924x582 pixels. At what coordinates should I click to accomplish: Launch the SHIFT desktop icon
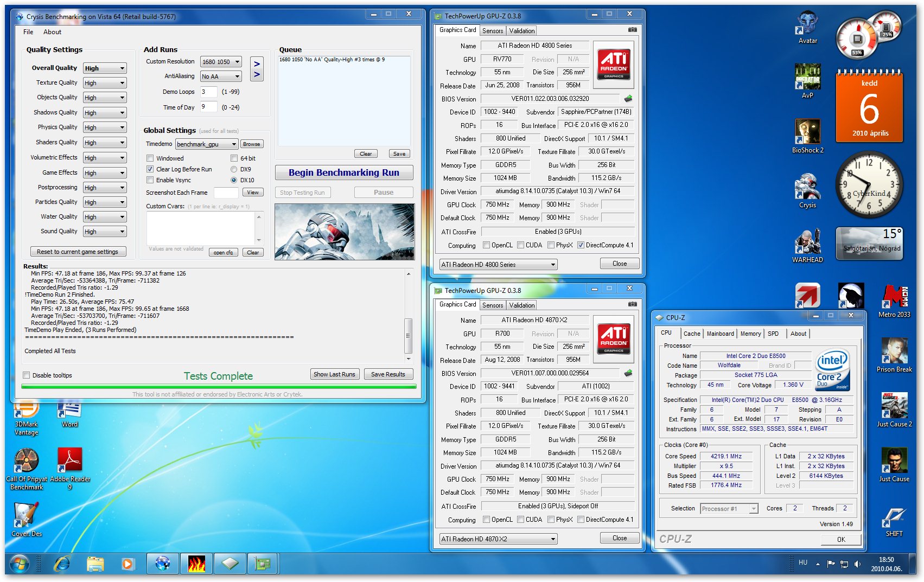coord(894,522)
